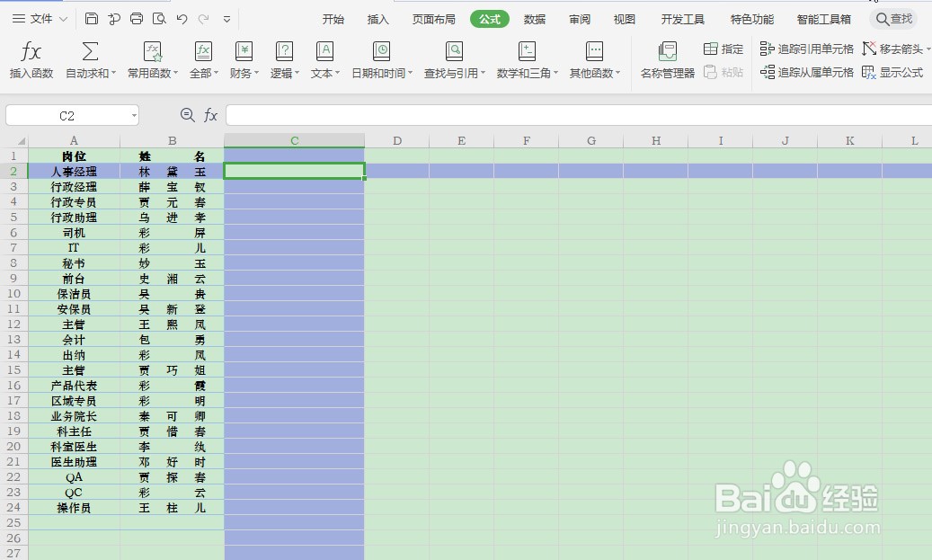Expand the 逻辑 dropdown arrow
This screenshot has width=932, height=560.
297,73
